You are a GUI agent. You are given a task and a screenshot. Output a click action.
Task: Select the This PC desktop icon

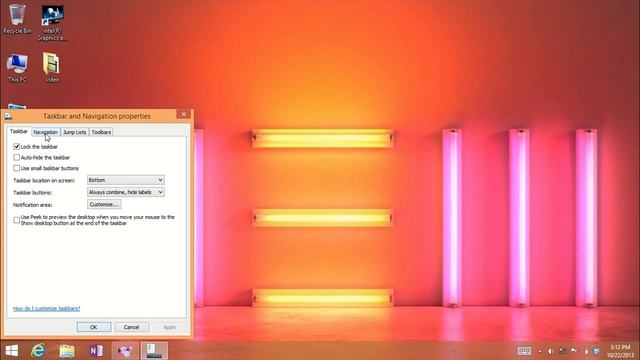click(x=17, y=68)
